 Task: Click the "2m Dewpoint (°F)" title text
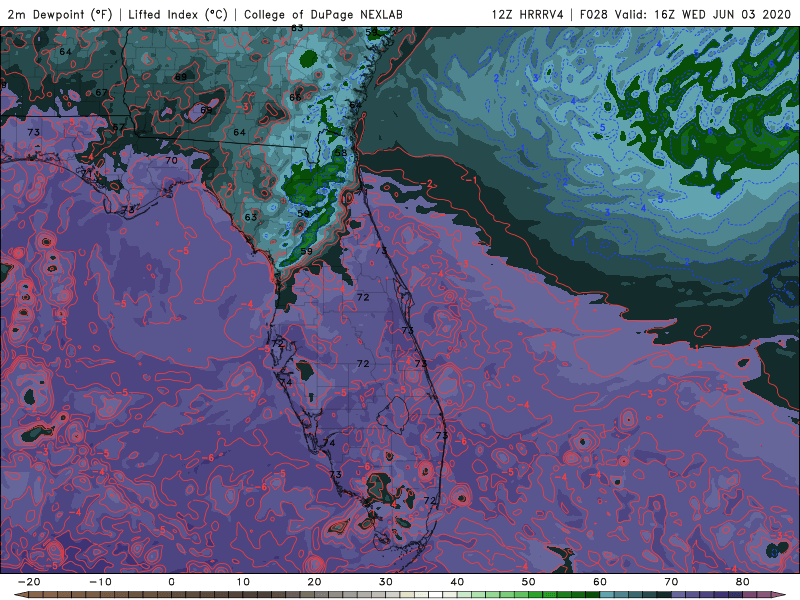[x=60, y=14]
